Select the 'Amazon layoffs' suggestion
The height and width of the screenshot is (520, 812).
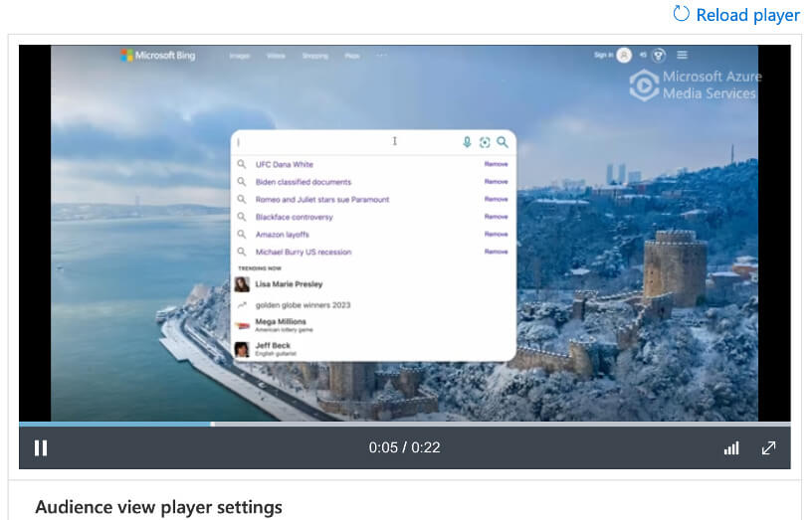(x=283, y=235)
